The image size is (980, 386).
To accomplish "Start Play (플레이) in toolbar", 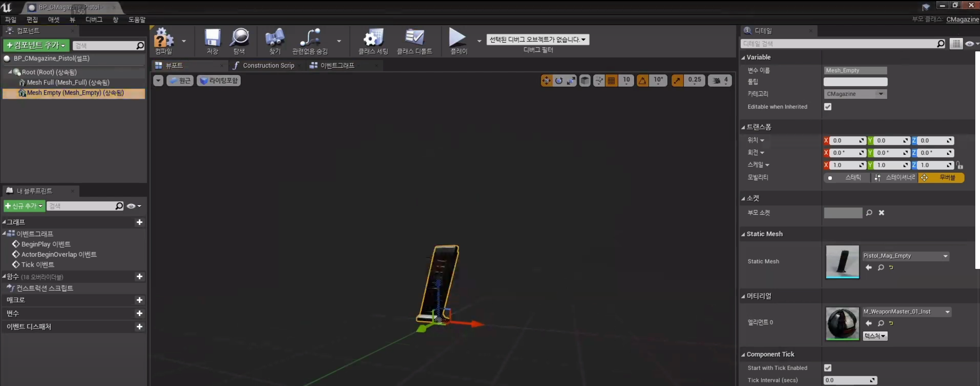I will pyautogui.click(x=458, y=41).
